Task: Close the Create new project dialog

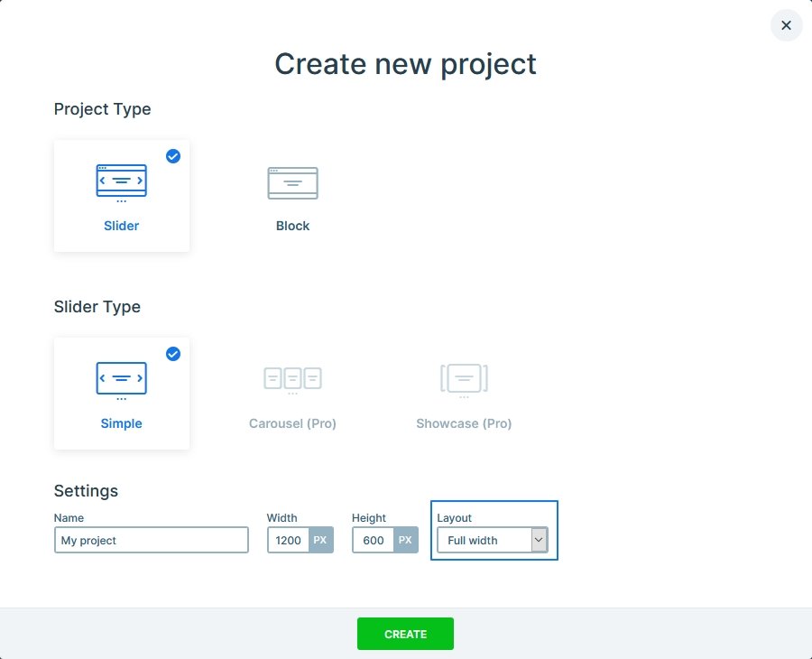Action: tap(786, 25)
